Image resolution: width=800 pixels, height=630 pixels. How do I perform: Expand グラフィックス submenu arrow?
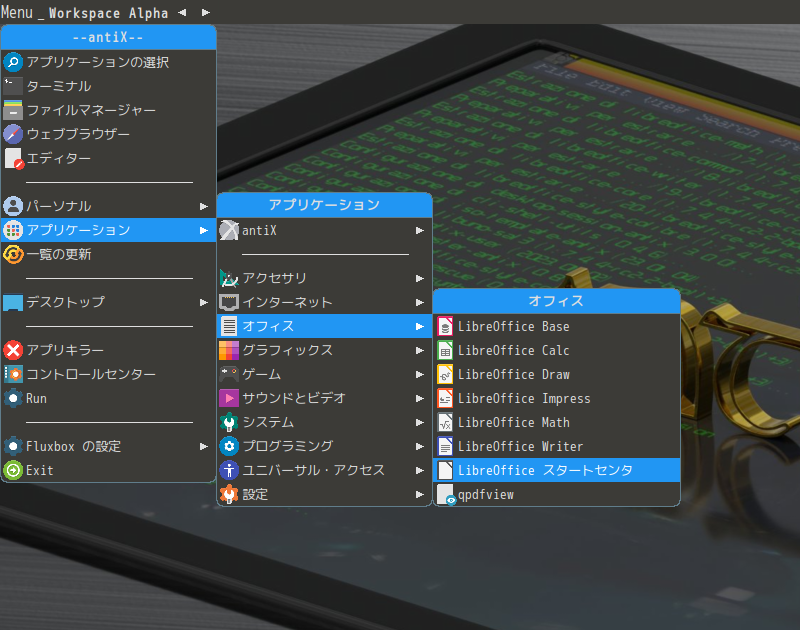[x=420, y=350]
